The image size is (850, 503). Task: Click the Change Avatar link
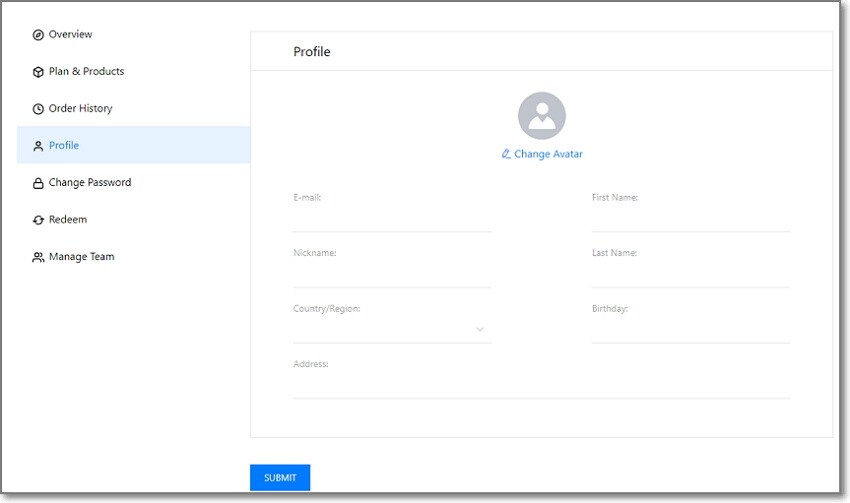(548, 154)
